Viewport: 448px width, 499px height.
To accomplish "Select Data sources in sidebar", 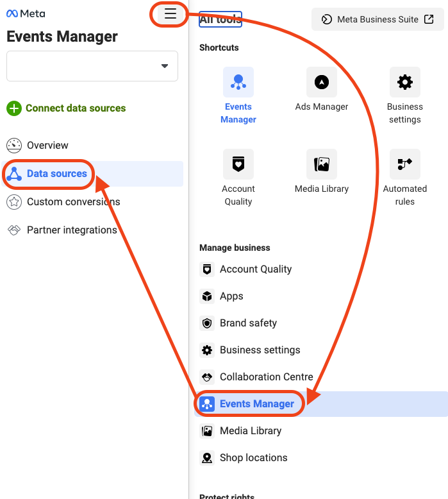I will (x=92, y=174).
